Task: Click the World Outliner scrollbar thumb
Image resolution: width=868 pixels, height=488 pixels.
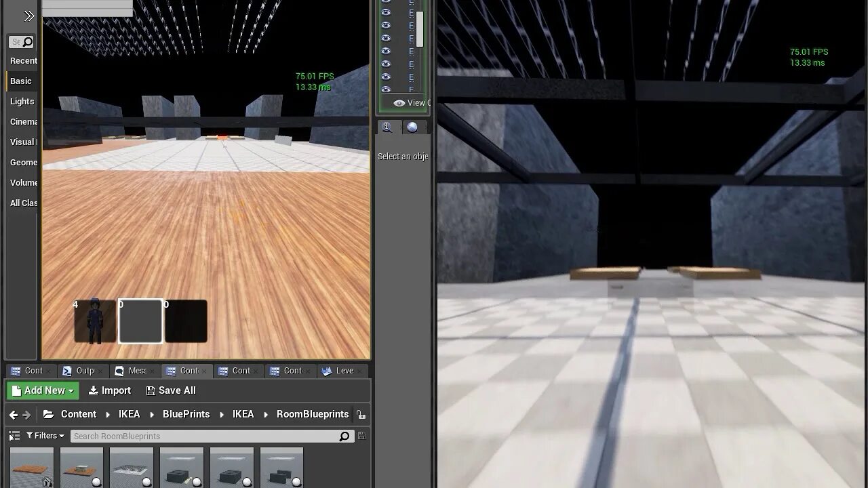Action: (420, 29)
